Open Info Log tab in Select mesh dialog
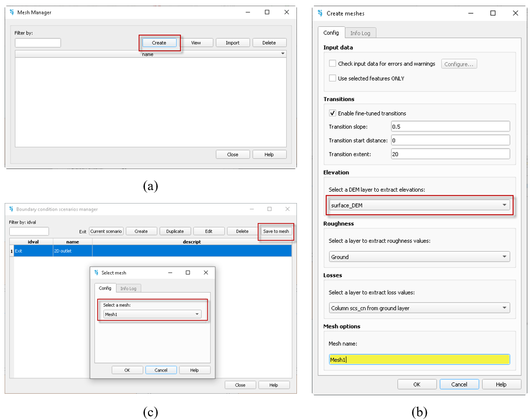531x420 pixels. [128, 289]
